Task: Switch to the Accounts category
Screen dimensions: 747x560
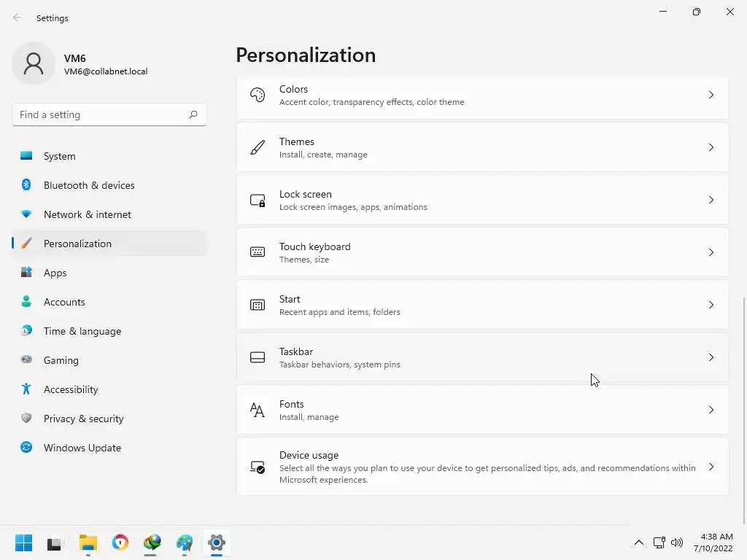Action: coord(109,302)
